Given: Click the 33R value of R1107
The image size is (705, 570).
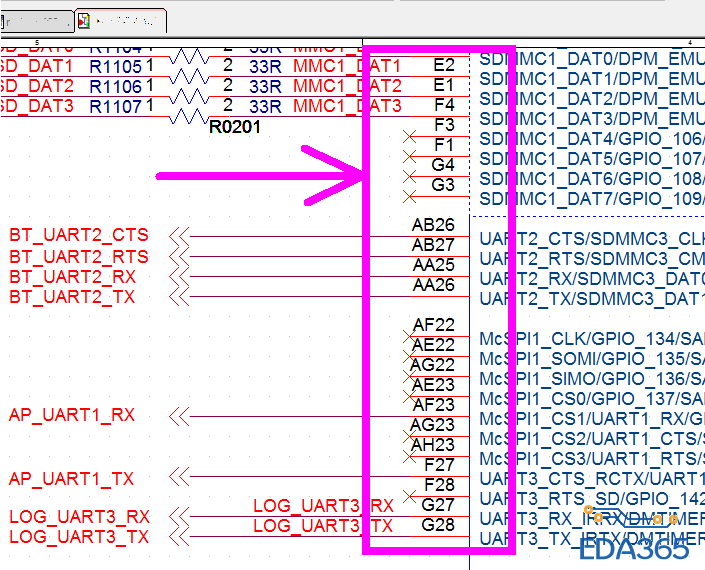Looking at the screenshot, I should pyautogui.click(x=265, y=107).
